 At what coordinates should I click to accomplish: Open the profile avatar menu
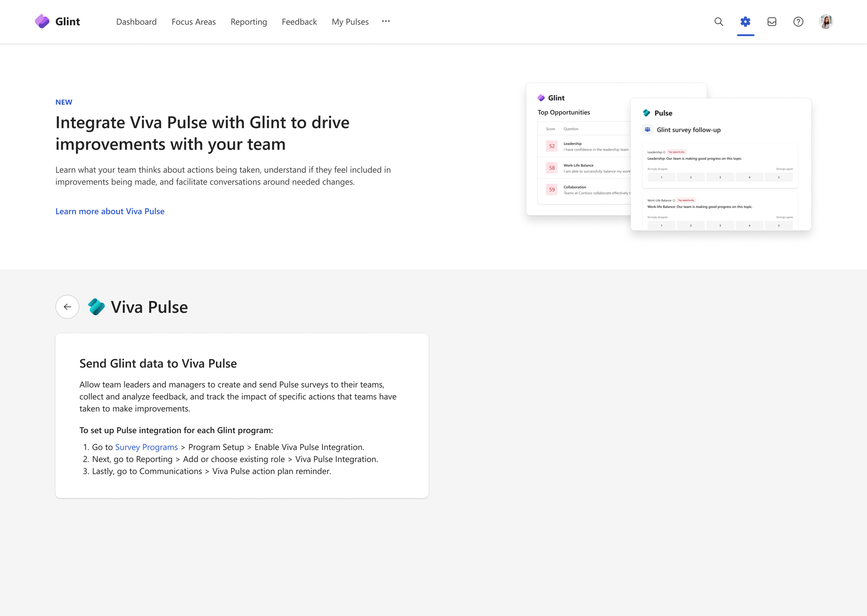click(x=826, y=21)
